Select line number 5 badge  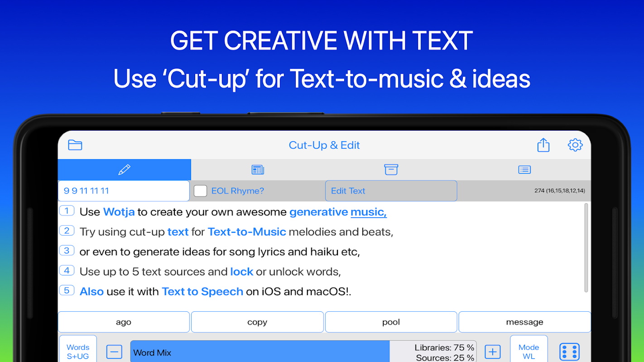click(67, 291)
